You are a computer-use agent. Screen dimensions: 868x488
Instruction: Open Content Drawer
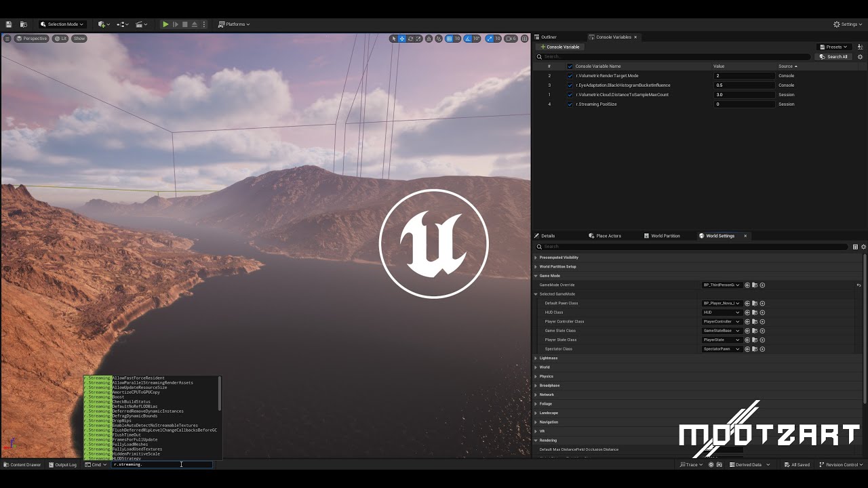tap(22, 465)
